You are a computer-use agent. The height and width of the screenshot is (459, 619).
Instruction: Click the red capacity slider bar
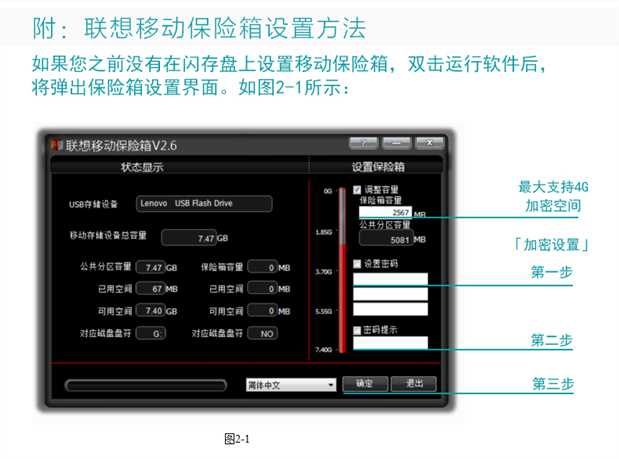341,270
